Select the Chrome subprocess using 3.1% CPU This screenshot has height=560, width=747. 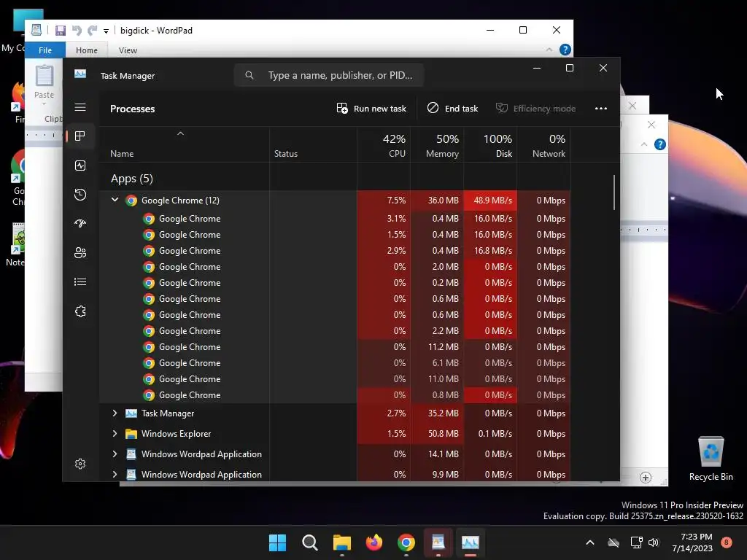tap(334, 219)
